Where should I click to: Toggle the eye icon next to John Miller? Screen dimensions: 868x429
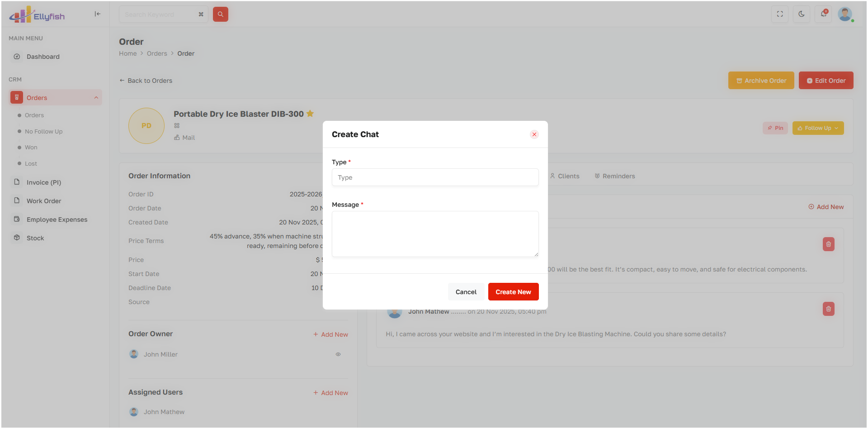click(338, 354)
